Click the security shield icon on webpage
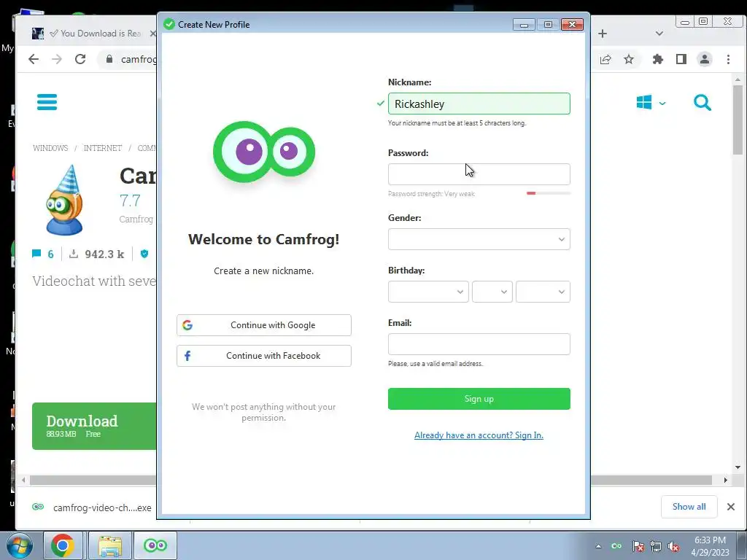Screen dimensions: 747x560 (x=144, y=254)
